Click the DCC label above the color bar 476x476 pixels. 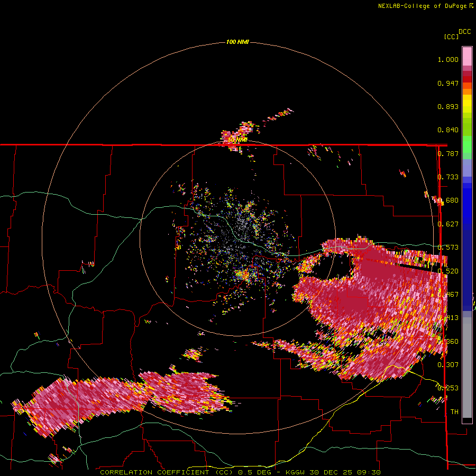pos(464,32)
